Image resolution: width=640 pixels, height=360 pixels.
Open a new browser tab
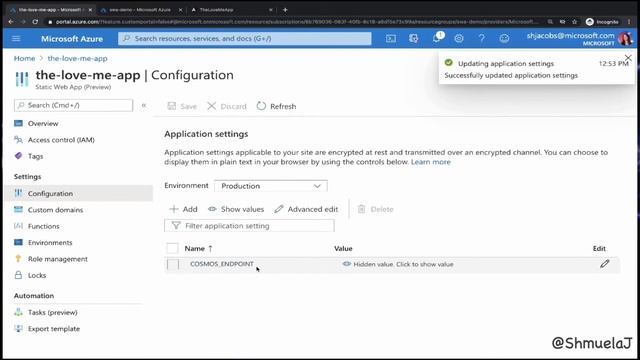pyautogui.click(x=285, y=9)
